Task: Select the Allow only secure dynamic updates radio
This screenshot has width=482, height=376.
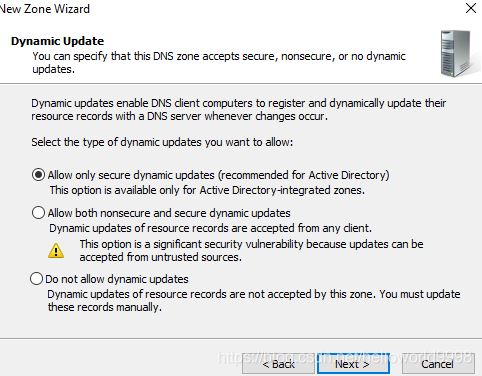Action: 38,175
